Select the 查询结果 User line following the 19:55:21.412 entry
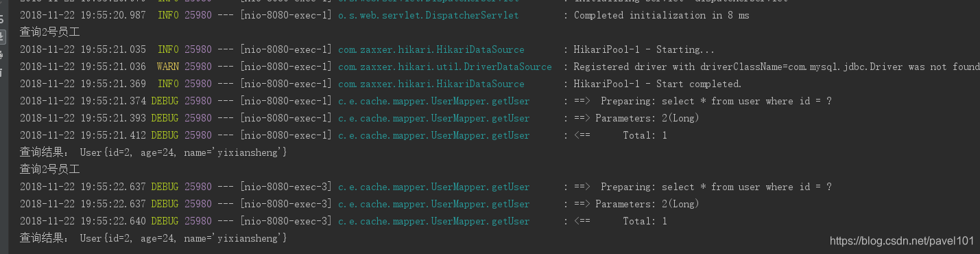Viewport: 980px width, 254px height. [154, 152]
